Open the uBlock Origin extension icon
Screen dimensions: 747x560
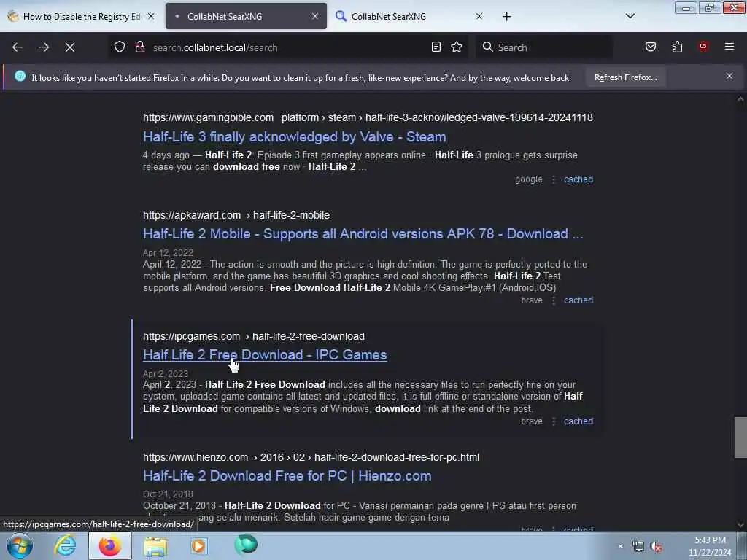pyautogui.click(x=703, y=47)
